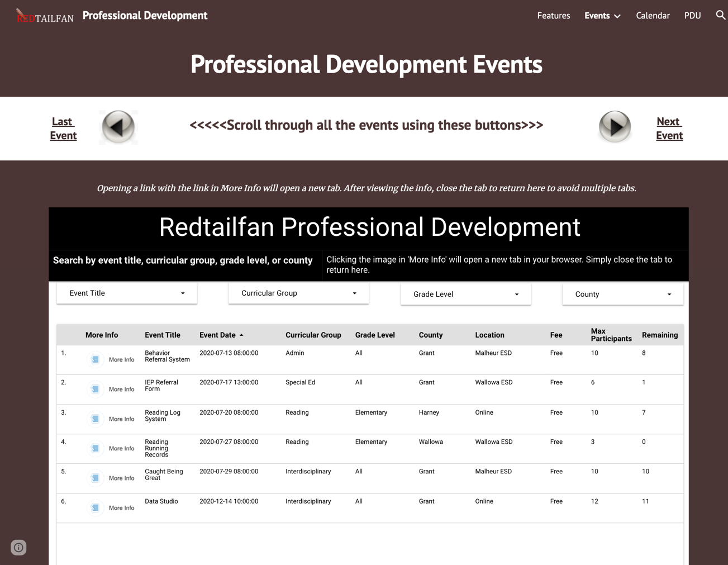Open the Events nav item
Viewport: 728px width, 565px height.
(x=597, y=16)
